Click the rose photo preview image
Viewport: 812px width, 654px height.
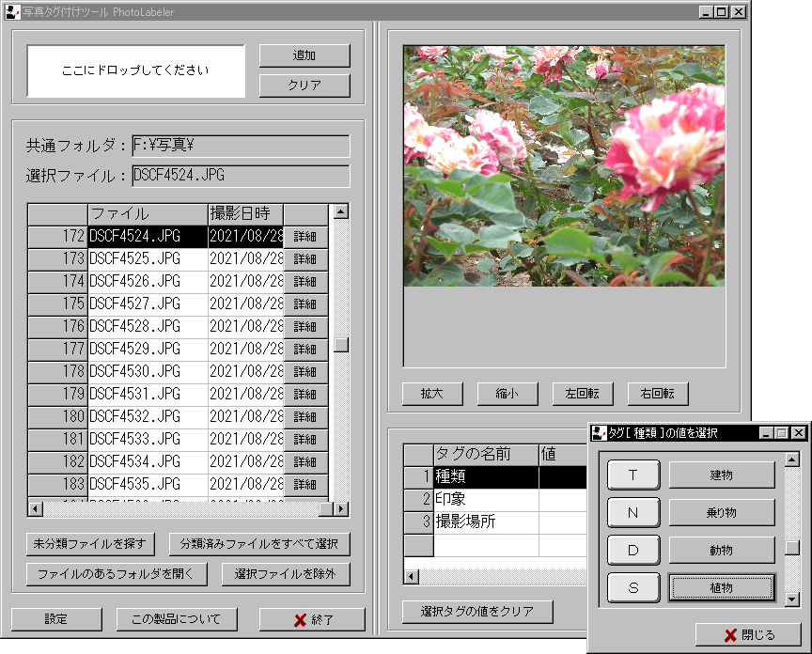(564, 165)
